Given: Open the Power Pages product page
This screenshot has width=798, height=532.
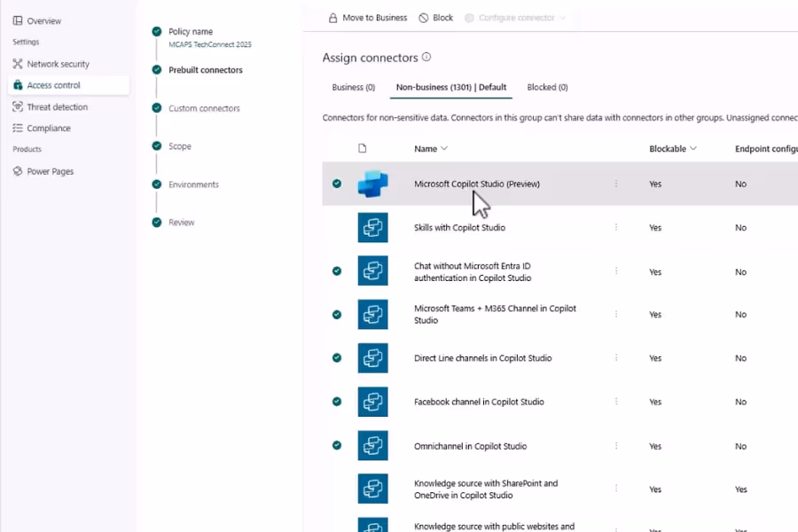Looking at the screenshot, I should (50, 171).
